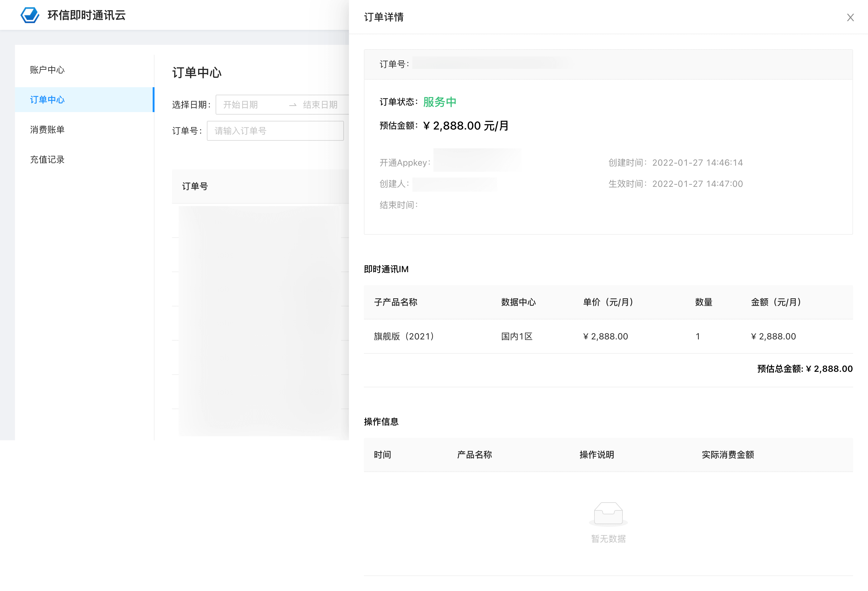Close the 订单详情 drawer with X
This screenshot has width=868, height=591.
850,17
